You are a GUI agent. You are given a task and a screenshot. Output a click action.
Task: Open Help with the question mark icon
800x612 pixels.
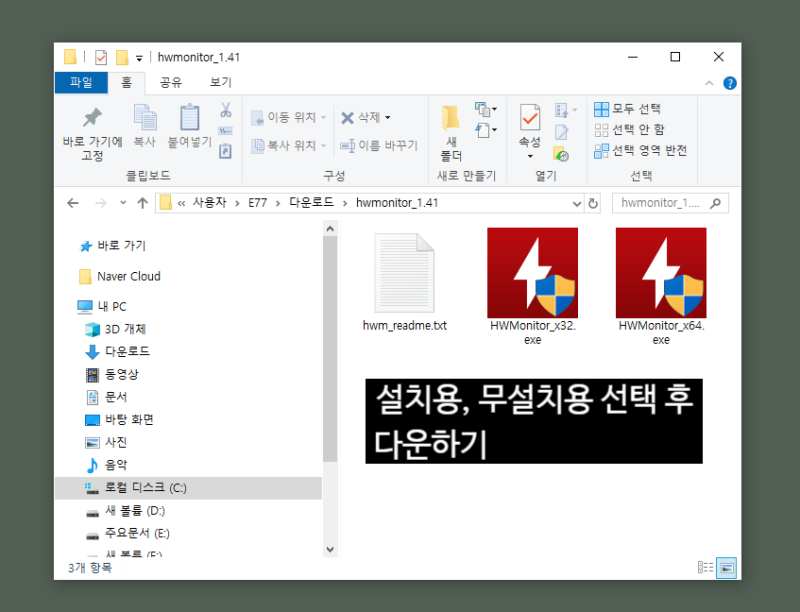[x=730, y=83]
